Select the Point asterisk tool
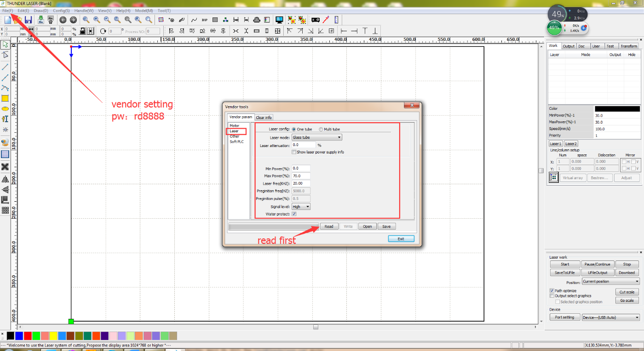The image size is (644, 351). [x=5, y=130]
